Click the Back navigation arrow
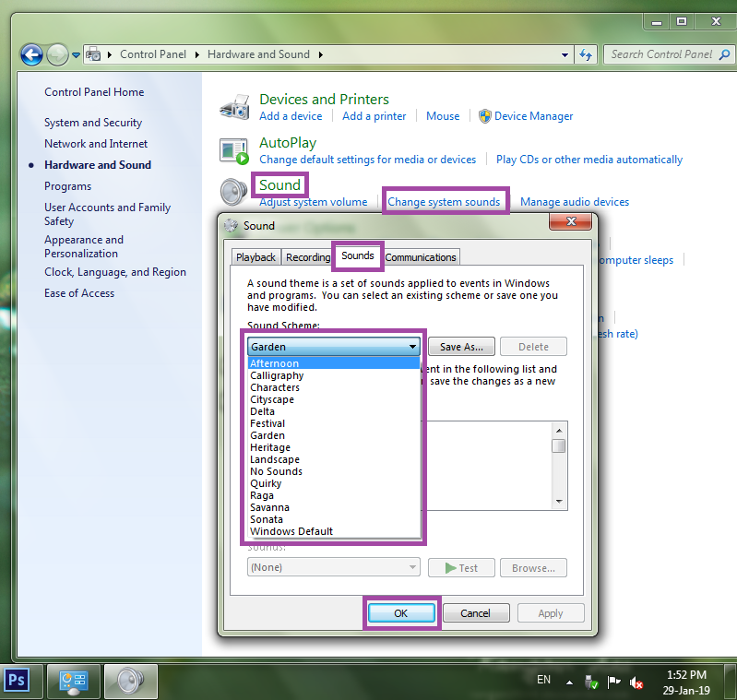Screen dimensions: 737x700 point(31,55)
